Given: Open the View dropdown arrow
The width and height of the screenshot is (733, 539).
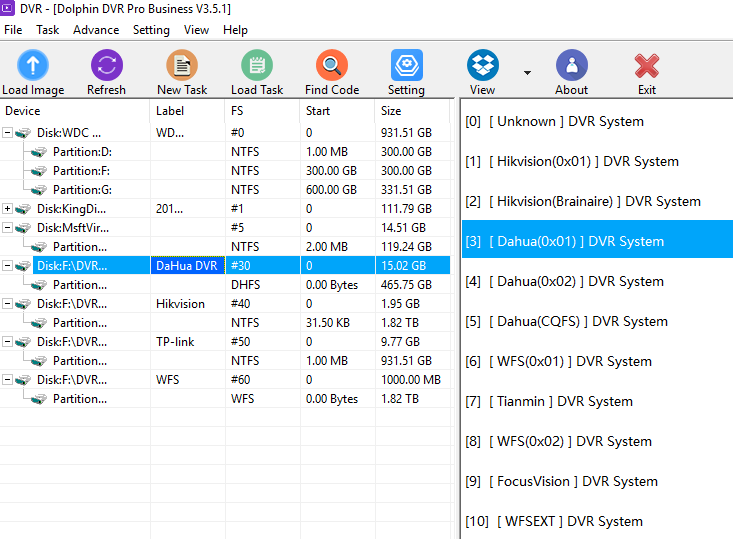Looking at the screenshot, I should 527,72.
